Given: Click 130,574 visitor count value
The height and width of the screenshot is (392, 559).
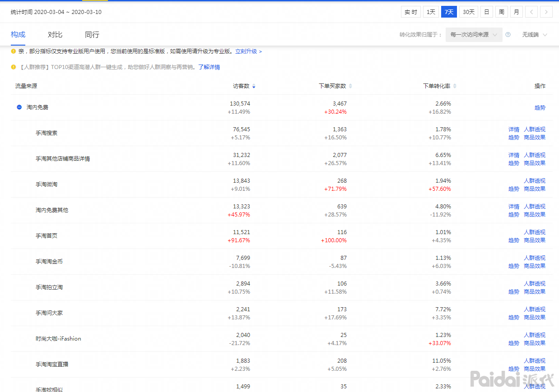Looking at the screenshot, I should [x=240, y=104].
